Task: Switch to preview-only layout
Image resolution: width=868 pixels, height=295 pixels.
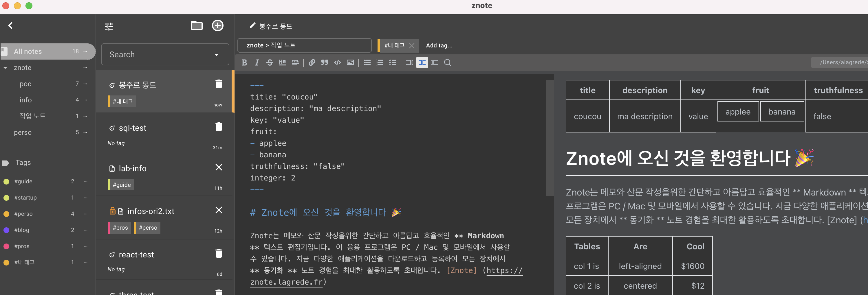Action: (x=435, y=63)
